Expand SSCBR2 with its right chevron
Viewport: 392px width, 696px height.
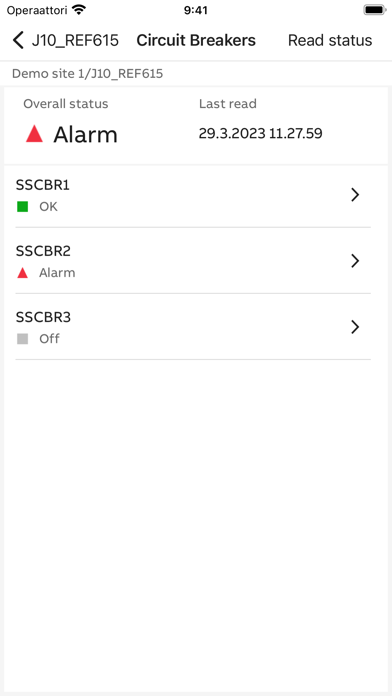pyautogui.click(x=355, y=261)
